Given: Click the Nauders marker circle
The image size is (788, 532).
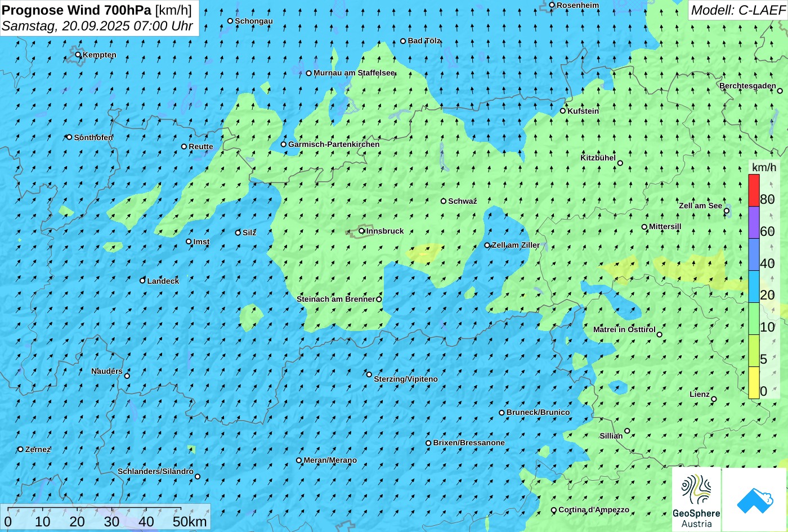Looking at the screenshot, I should pyautogui.click(x=127, y=376).
